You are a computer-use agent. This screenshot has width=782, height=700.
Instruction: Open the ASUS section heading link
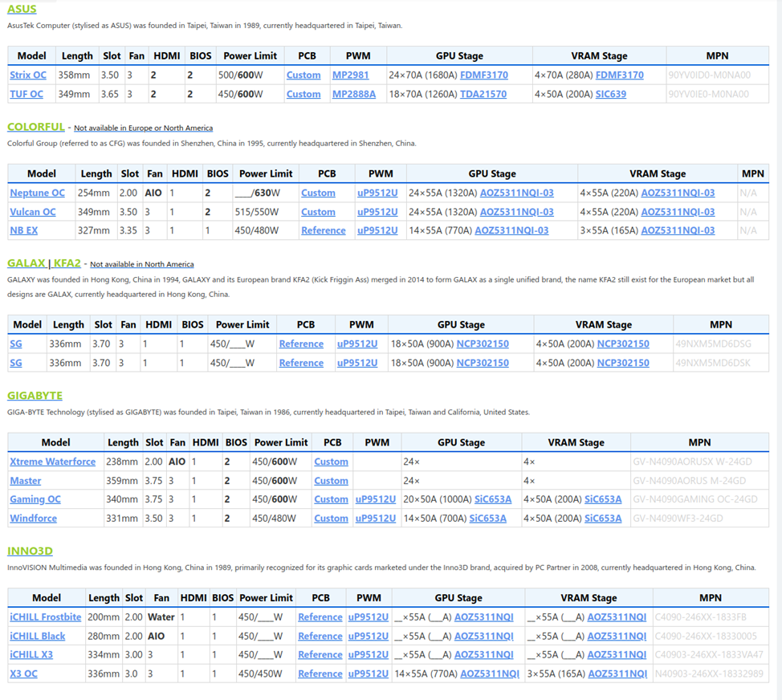pyautogui.click(x=22, y=10)
